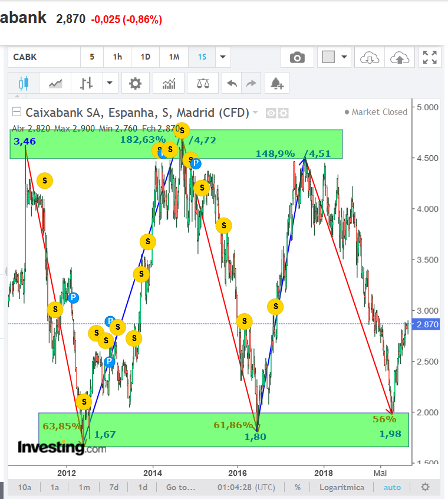
Task: Click the 1,98 price annotation
Action: pyautogui.click(x=390, y=434)
